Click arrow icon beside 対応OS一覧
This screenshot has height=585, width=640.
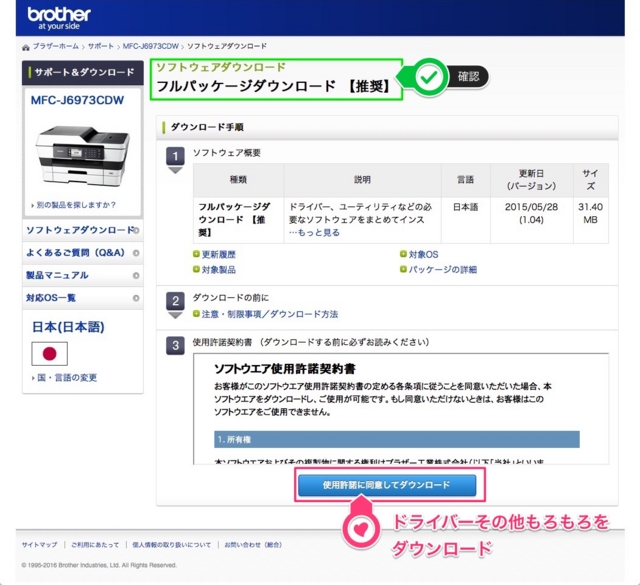(136, 298)
